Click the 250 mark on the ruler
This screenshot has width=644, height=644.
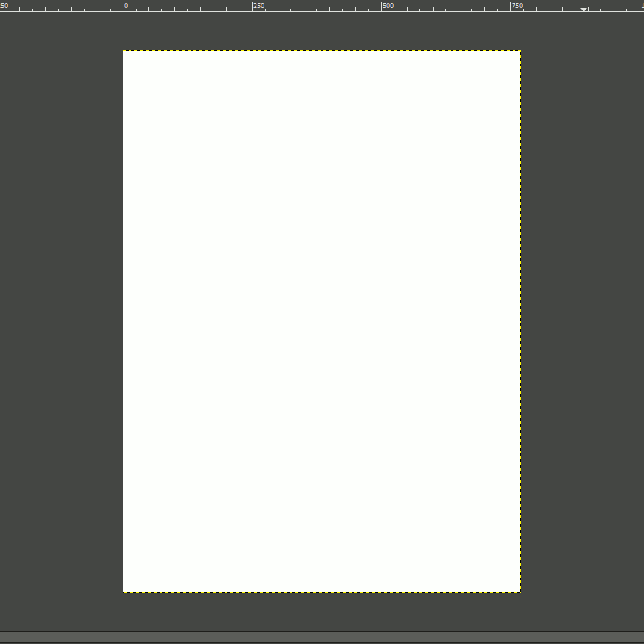click(258, 6)
